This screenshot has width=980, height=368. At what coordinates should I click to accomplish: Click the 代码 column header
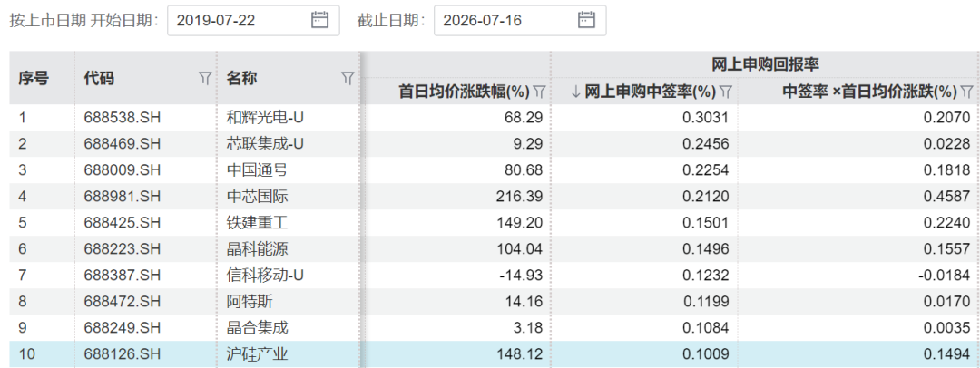pyautogui.click(x=100, y=78)
